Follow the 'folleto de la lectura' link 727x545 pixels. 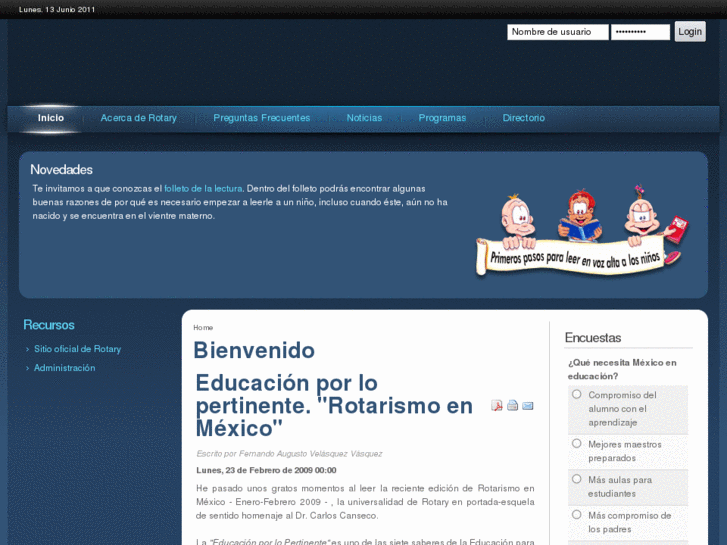(x=203, y=189)
